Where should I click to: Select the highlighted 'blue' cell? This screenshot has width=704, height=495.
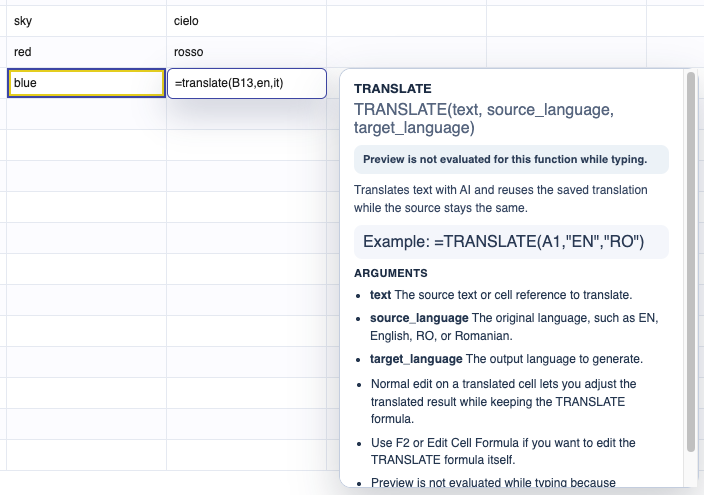coord(86,83)
